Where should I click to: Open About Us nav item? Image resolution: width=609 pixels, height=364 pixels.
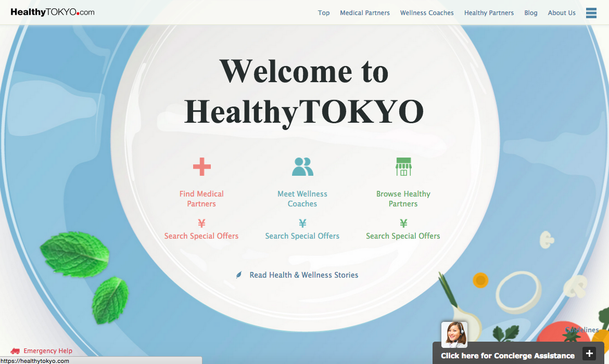pyautogui.click(x=562, y=13)
